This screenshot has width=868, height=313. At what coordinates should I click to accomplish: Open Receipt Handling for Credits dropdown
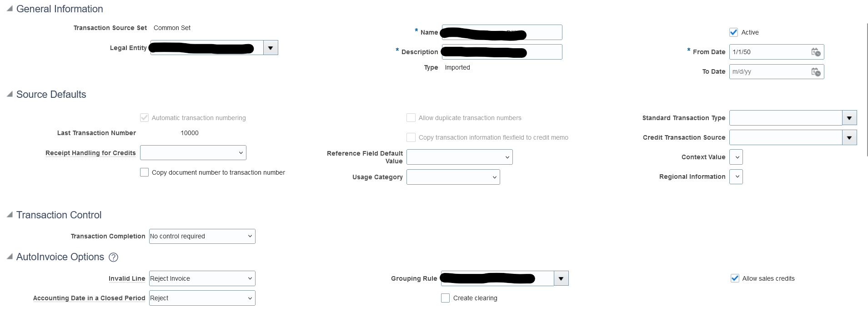(x=193, y=153)
